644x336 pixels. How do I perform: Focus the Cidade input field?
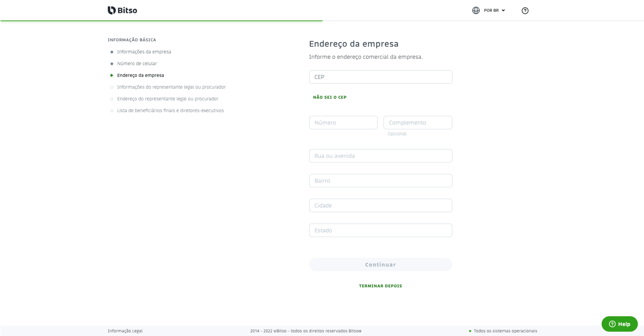click(x=381, y=205)
